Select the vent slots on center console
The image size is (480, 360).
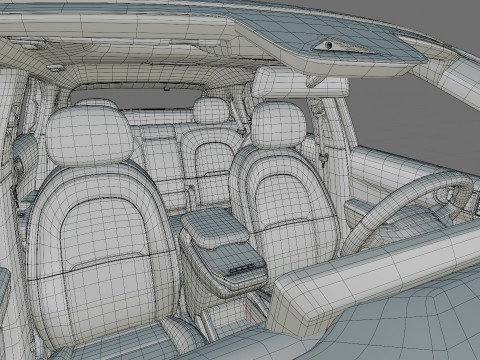(x=243, y=269)
